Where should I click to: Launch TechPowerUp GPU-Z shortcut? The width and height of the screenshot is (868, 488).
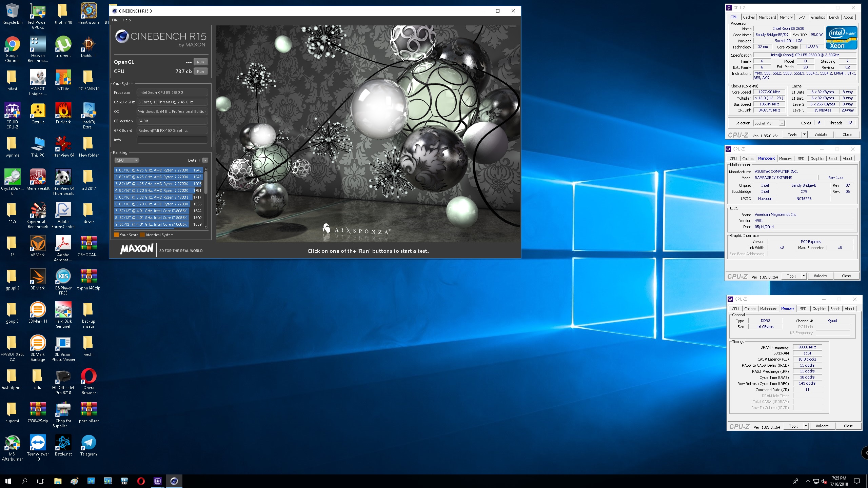pyautogui.click(x=38, y=16)
